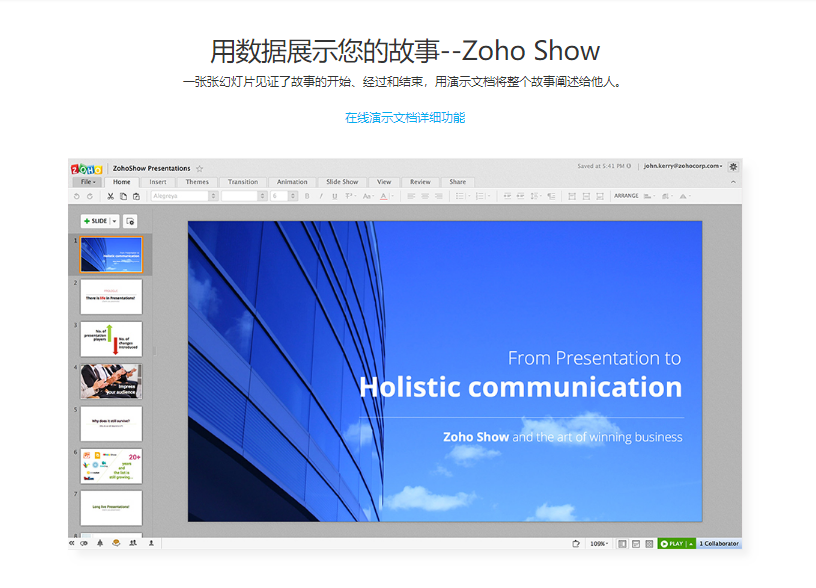
Task: Open the font style dropdown
Action: 244,196
